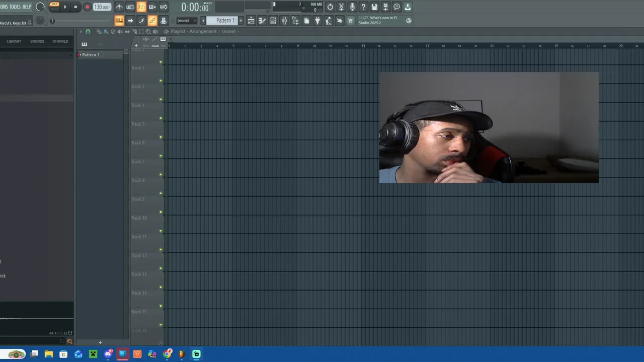Open the plugin picker plug icon
Image resolution: width=644 pixels, height=362 pixels.
coord(317,21)
